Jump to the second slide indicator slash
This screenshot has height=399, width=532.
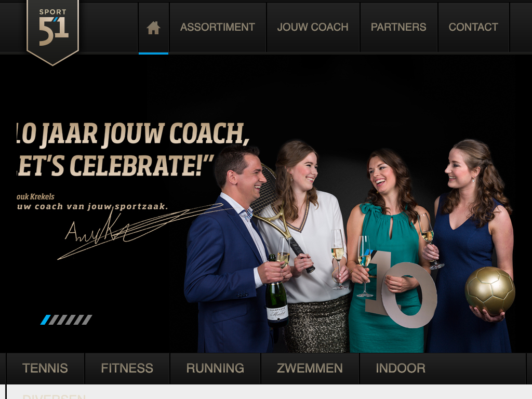pos(54,320)
